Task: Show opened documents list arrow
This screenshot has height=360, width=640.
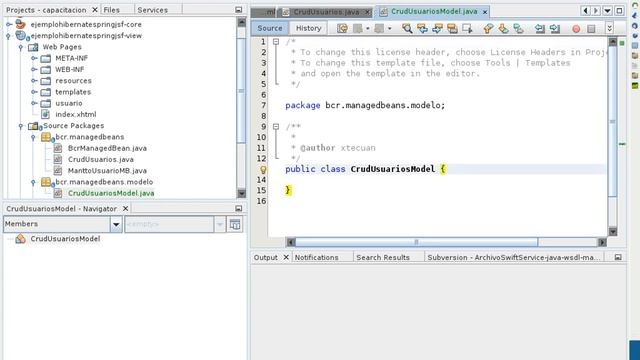Action: click(x=607, y=11)
